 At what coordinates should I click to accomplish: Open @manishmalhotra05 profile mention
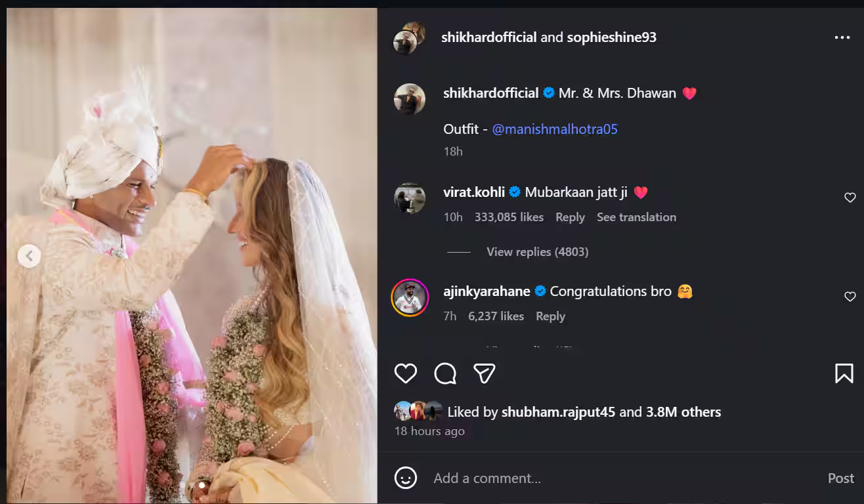click(x=555, y=129)
